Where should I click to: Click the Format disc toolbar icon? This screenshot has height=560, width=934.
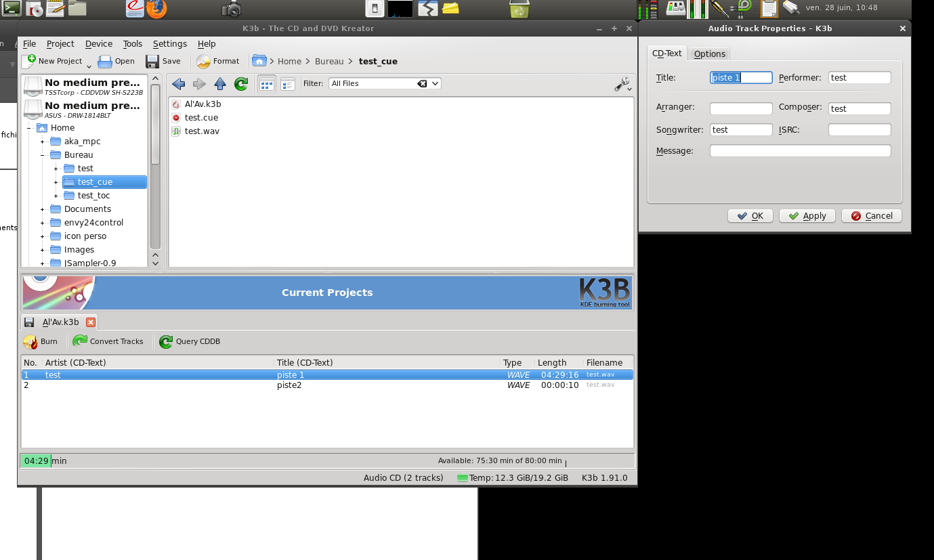pos(218,61)
